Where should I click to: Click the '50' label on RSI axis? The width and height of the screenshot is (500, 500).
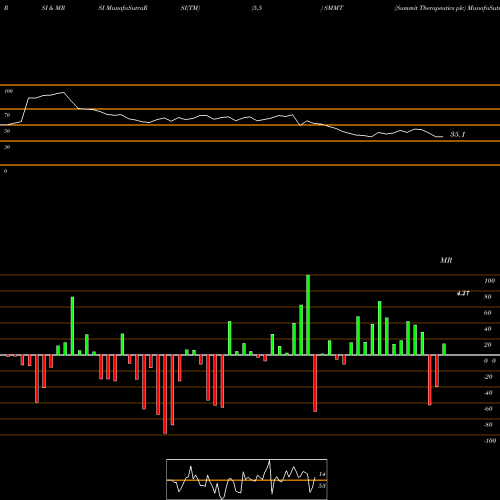[x=7, y=131]
